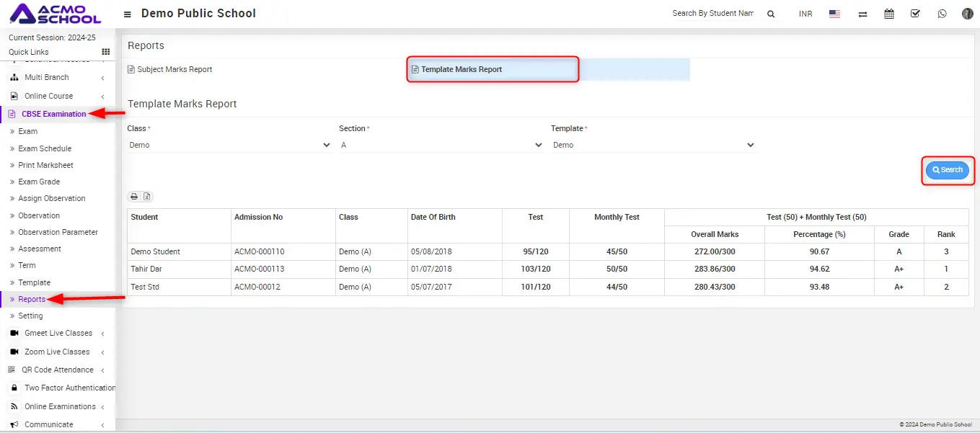Open the Quick Links grid icon
The height and width of the screenshot is (433, 980).
[105, 52]
